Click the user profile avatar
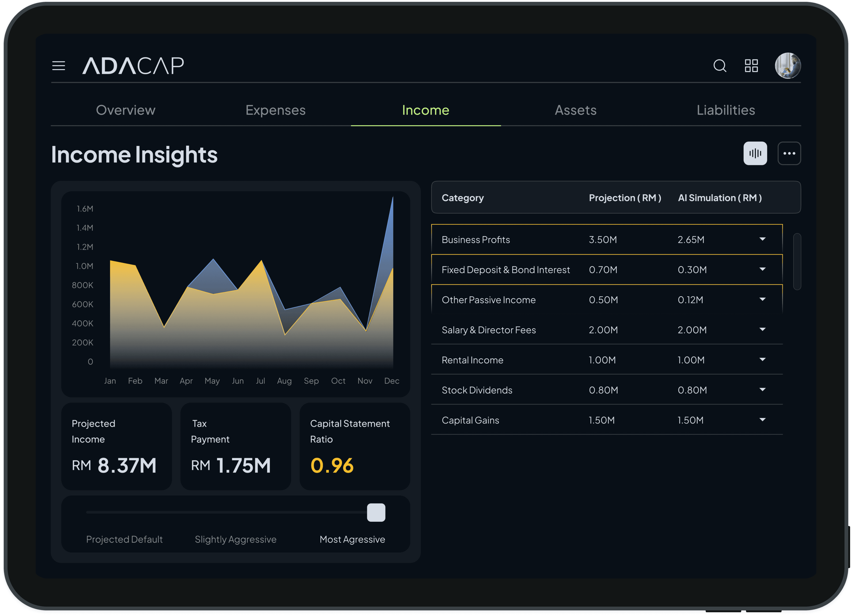 pyautogui.click(x=788, y=66)
